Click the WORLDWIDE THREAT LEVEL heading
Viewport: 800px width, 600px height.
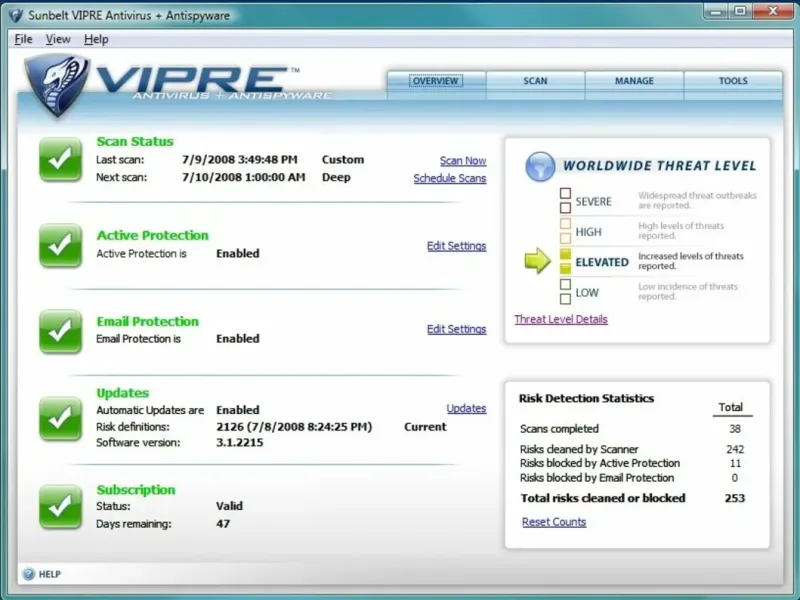[659, 166]
